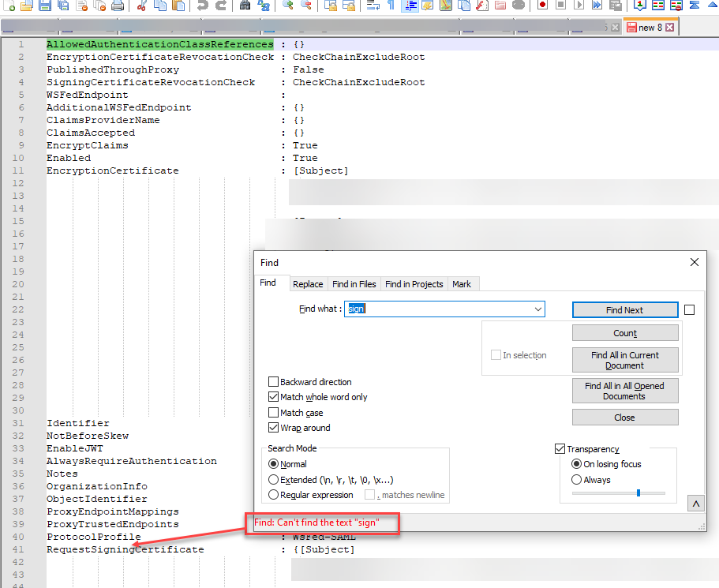Click SigningCertificateRevocationCheck on line 4
This screenshot has width=719, height=588.
pyautogui.click(x=151, y=82)
